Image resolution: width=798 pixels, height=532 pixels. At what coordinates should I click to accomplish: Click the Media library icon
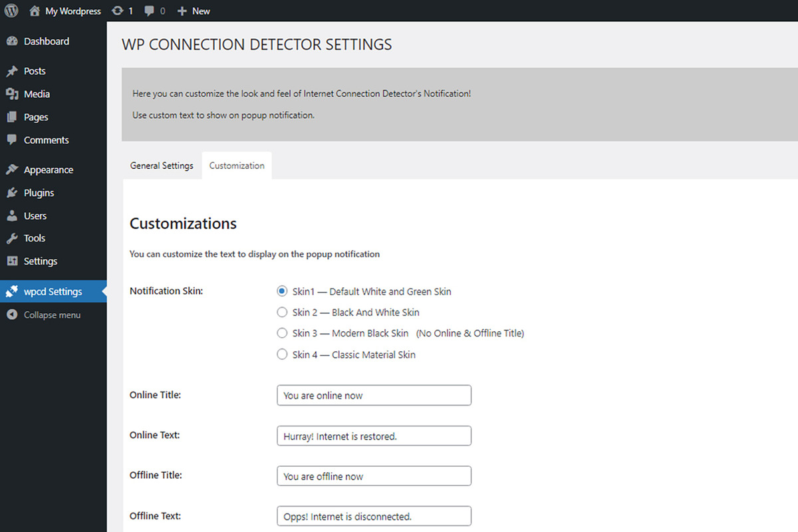12,94
